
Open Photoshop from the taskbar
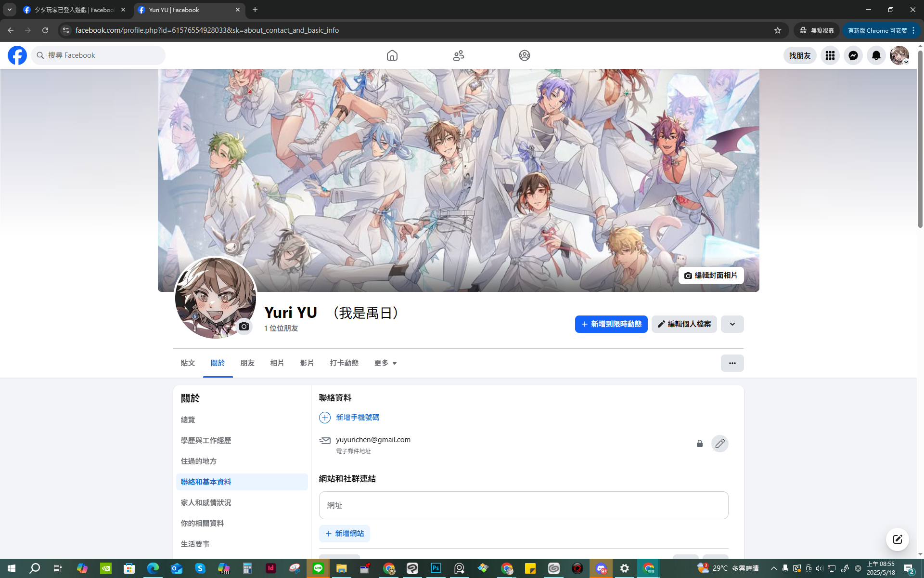click(436, 568)
